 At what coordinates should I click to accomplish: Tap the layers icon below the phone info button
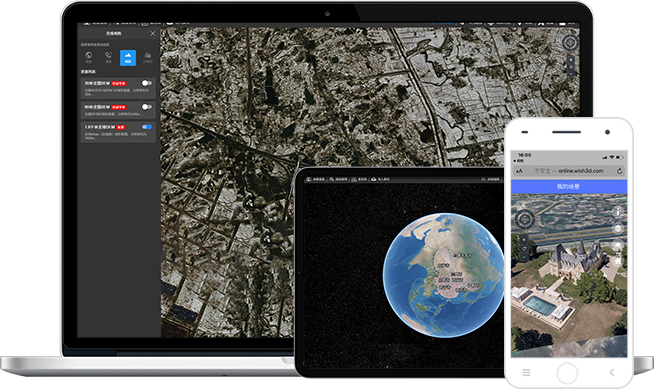(617, 228)
